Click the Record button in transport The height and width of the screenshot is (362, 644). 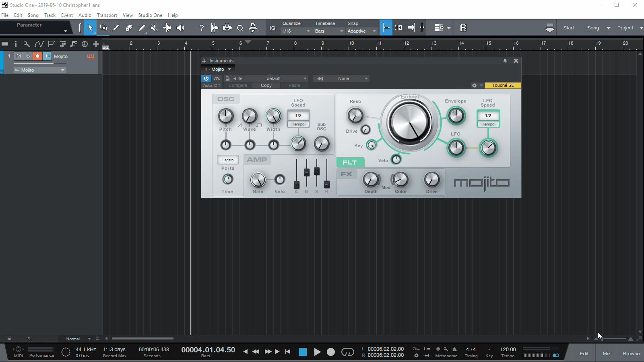pyautogui.click(x=330, y=352)
